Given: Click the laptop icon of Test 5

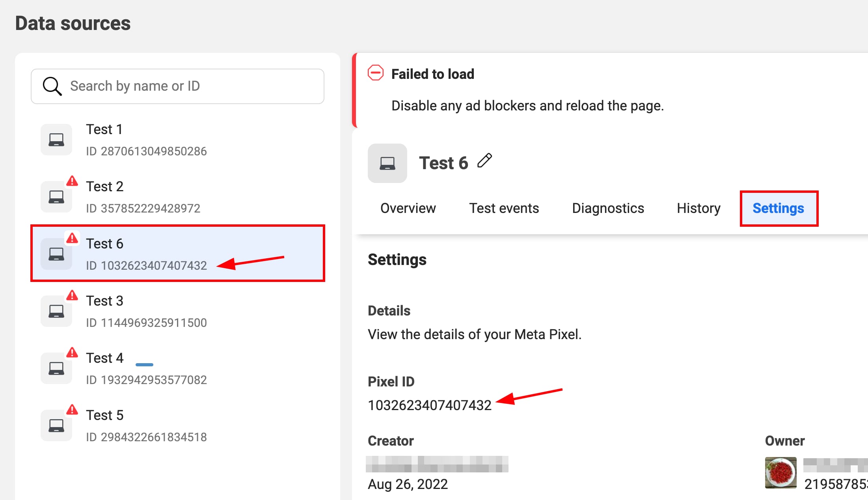Looking at the screenshot, I should [x=56, y=425].
